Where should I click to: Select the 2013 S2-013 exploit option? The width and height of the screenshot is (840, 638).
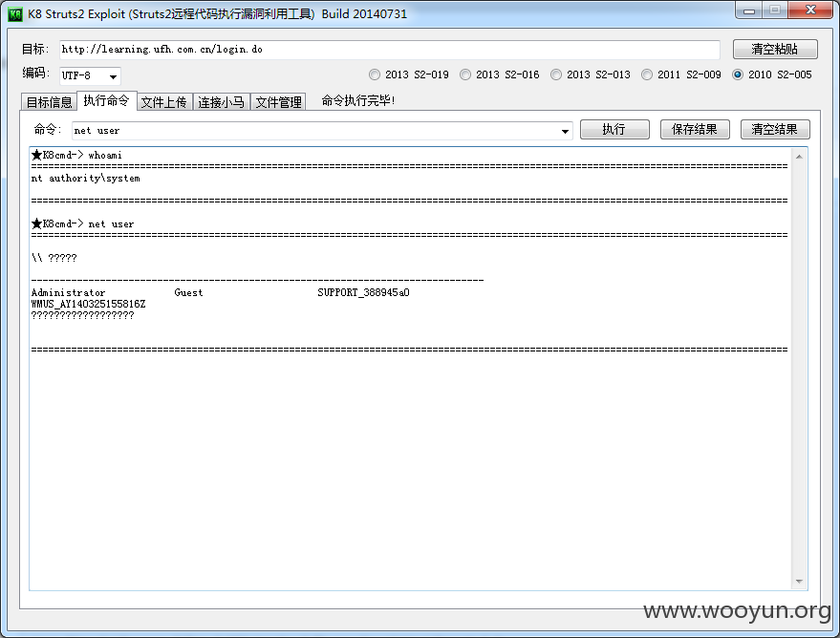coord(591,74)
